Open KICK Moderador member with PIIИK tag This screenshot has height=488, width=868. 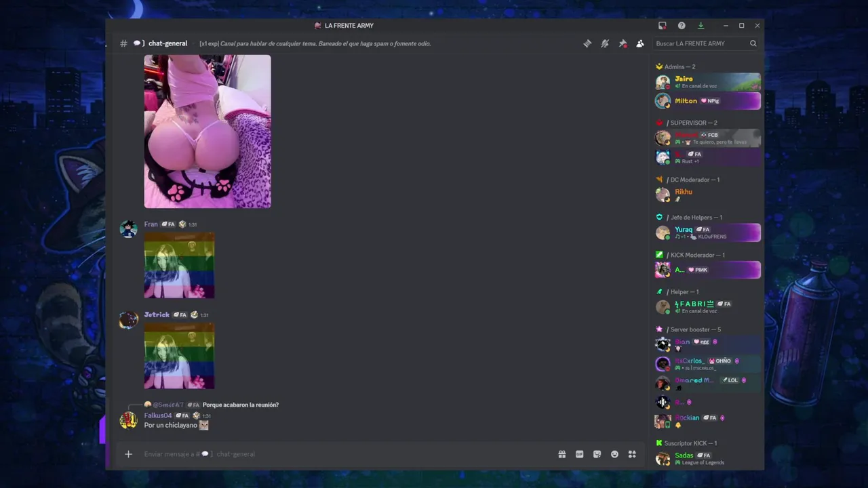click(707, 270)
